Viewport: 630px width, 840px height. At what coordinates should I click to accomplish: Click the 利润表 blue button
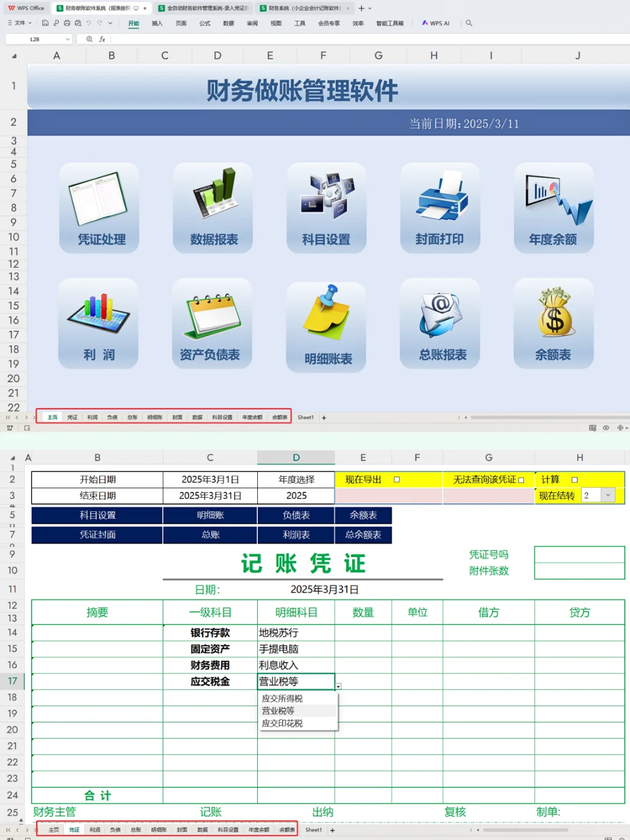click(296, 535)
